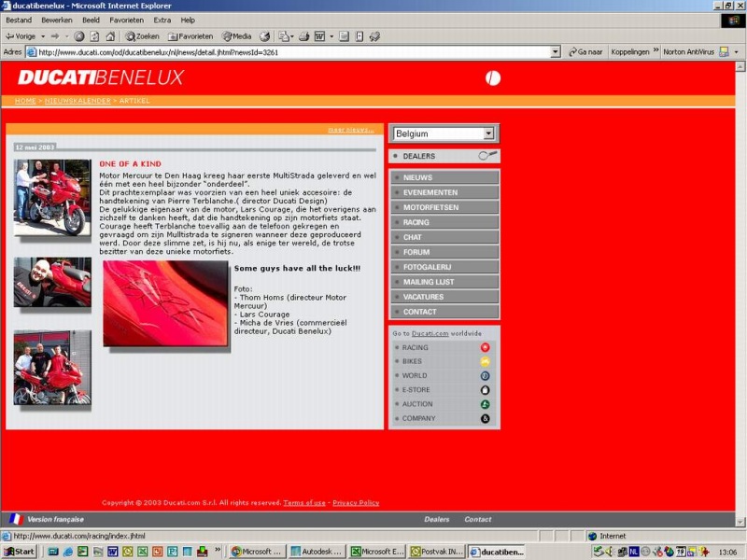Open the Extra menu

tap(162, 20)
